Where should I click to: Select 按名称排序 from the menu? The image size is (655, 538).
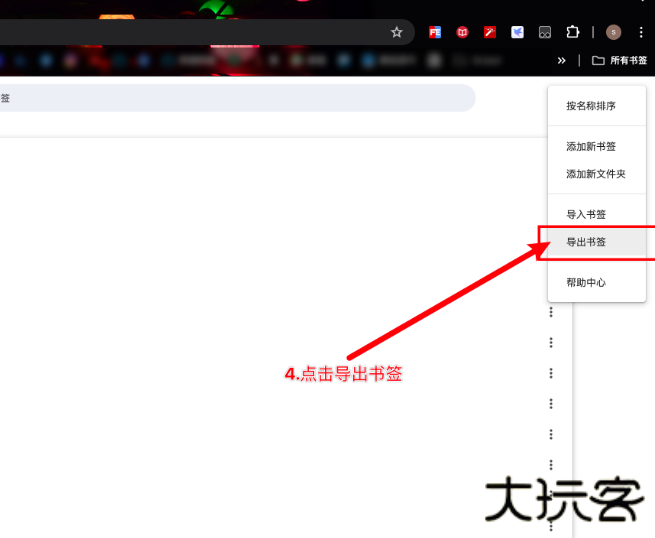pyautogui.click(x=590, y=106)
